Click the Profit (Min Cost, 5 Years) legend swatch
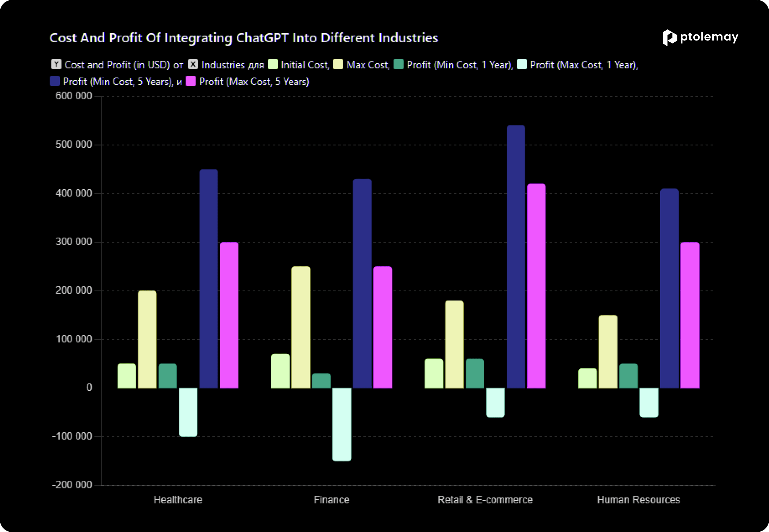 pos(55,81)
